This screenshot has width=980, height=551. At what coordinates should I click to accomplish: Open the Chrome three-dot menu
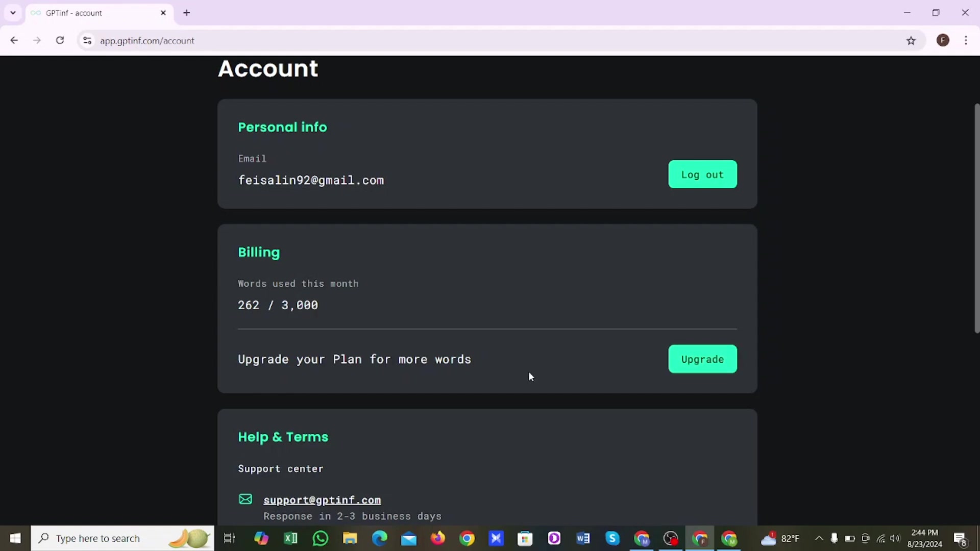(966, 40)
